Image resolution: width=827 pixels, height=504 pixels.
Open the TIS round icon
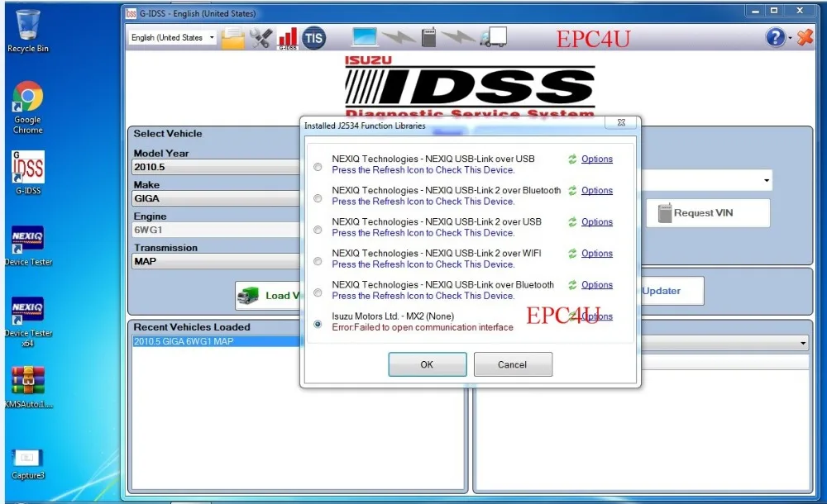(313, 38)
